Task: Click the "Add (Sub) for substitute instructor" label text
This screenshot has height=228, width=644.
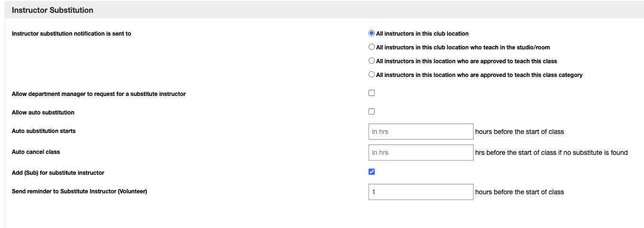Action: pos(58,173)
